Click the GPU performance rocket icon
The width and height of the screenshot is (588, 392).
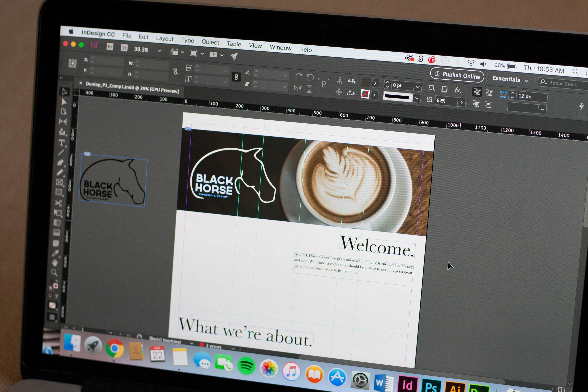click(234, 56)
